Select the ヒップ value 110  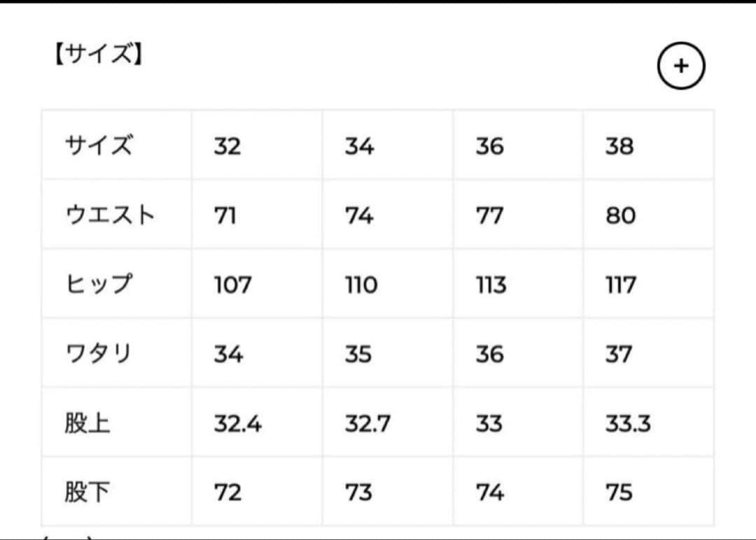pyautogui.click(x=360, y=285)
